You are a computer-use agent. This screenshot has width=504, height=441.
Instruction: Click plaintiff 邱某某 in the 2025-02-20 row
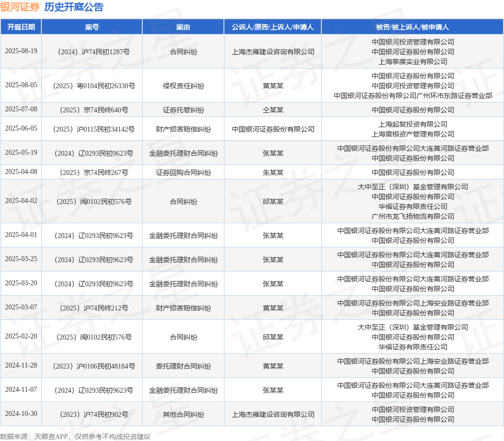(x=273, y=338)
